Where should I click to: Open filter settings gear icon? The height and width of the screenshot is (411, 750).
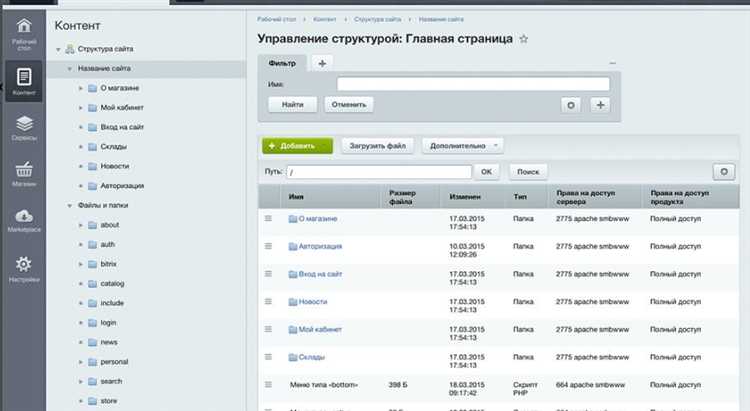(571, 105)
